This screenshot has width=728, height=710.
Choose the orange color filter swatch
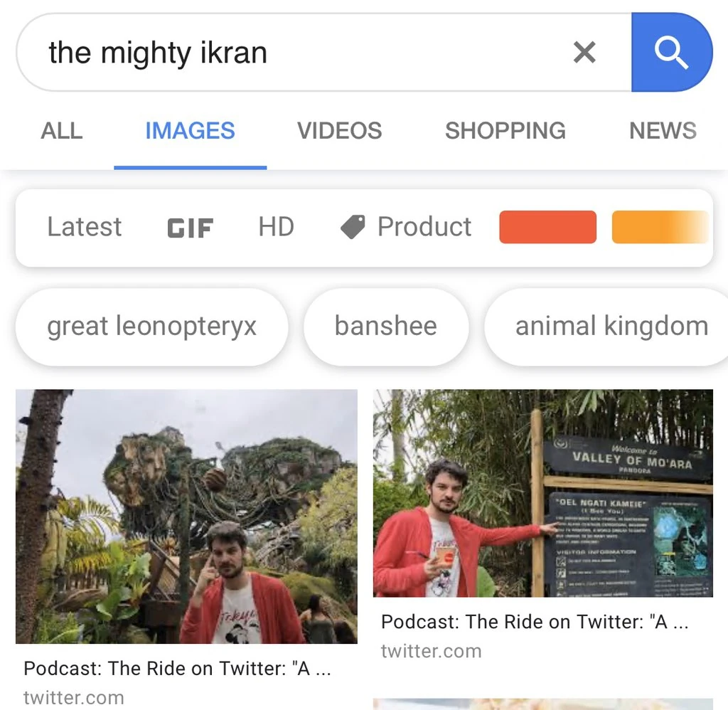tap(660, 227)
